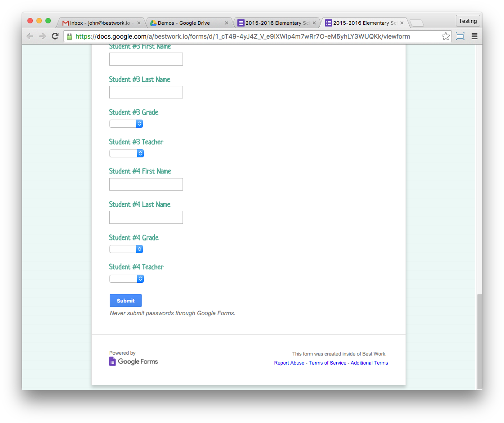This screenshot has width=504, height=423.
Task: Click the Drive favicon on the Demos tab
Action: pos(154,22)
